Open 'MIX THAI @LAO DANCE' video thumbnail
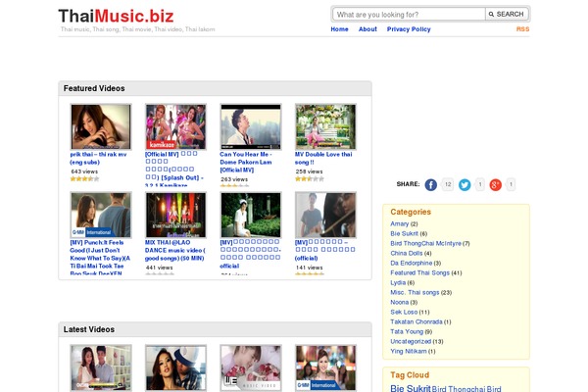This screenshot has width=588, height=392. [175, 215]
